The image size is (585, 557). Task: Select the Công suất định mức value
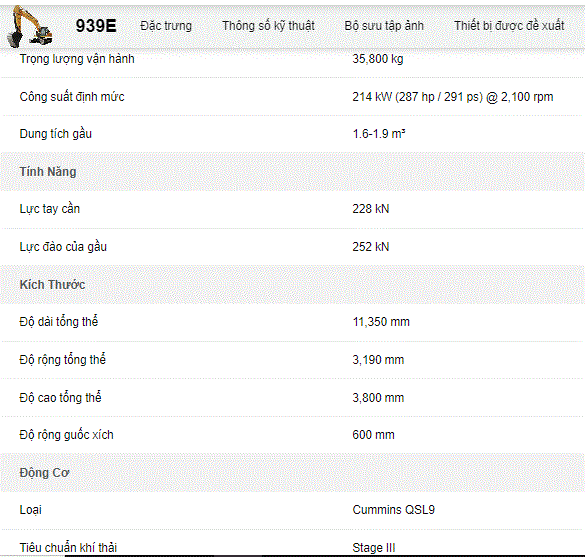(453, 97)
